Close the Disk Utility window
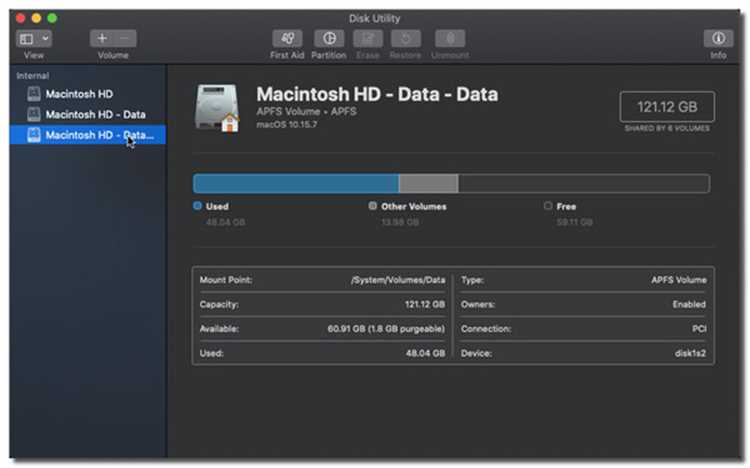The height and width of the screenshot is (468, 750). (21, 18)
